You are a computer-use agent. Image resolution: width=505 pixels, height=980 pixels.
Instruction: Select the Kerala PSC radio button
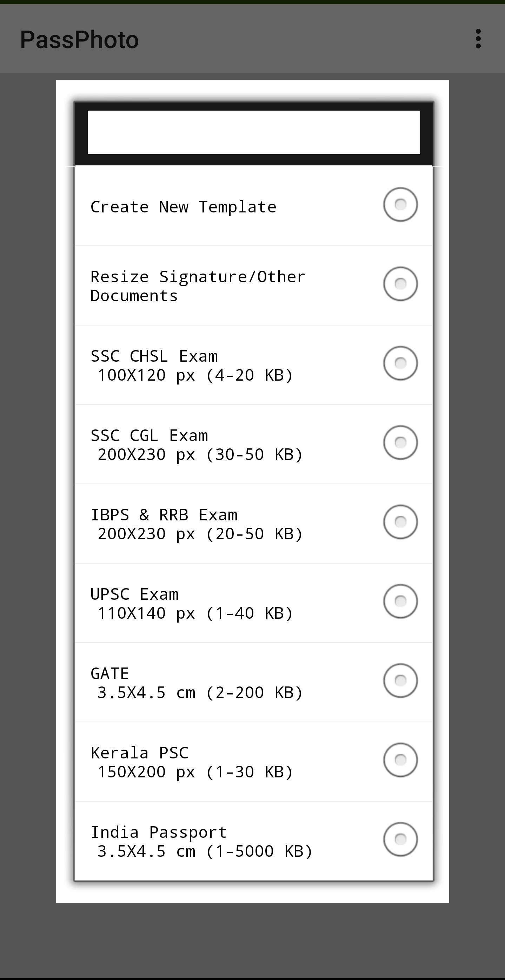click(x=400, y=760)
